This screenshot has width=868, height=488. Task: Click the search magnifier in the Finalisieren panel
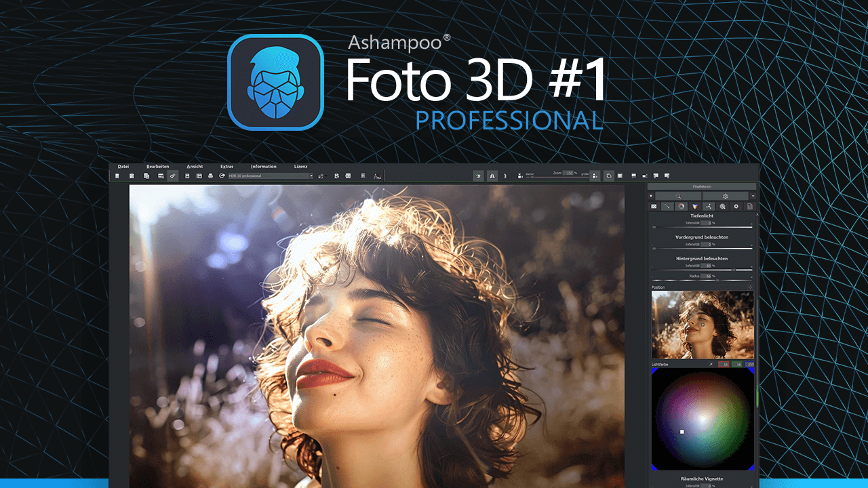678,196
